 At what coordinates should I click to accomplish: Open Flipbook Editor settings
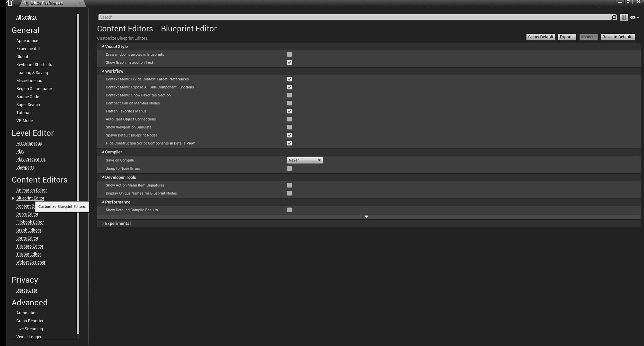click(30, 222)
